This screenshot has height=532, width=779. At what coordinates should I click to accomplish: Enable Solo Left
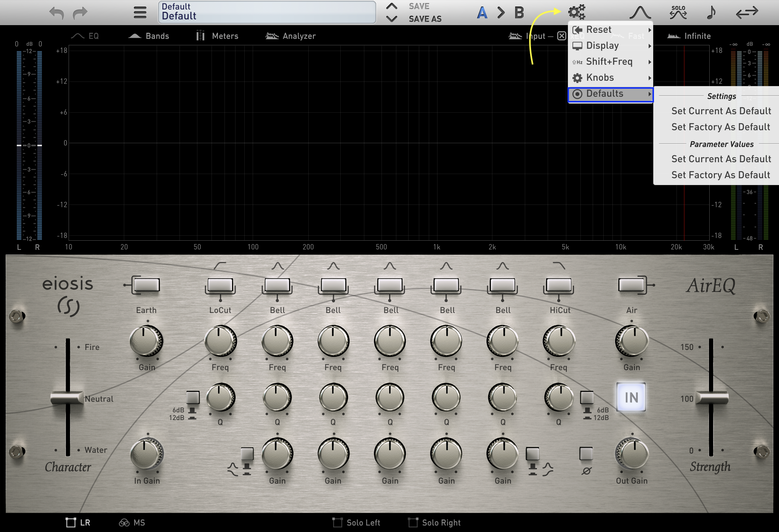click(356, 522)
